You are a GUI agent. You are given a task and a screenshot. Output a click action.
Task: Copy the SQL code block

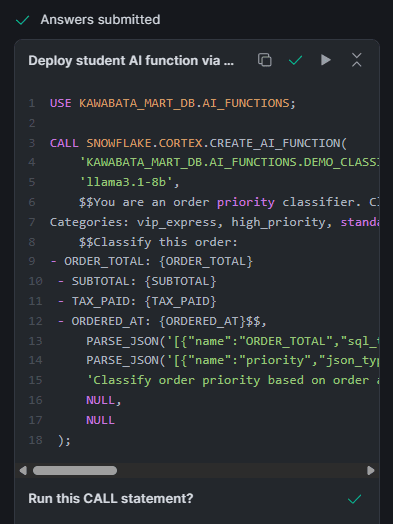265,60
